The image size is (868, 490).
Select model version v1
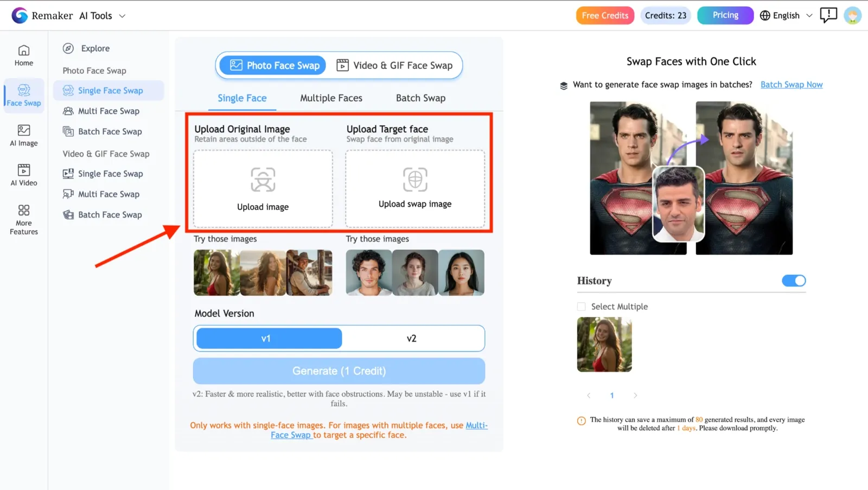269,339
